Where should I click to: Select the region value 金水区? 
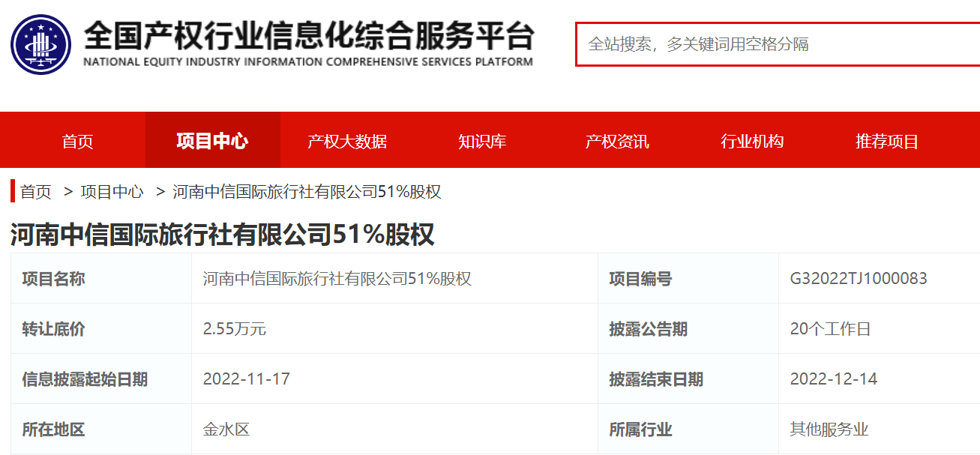point(226,430)
